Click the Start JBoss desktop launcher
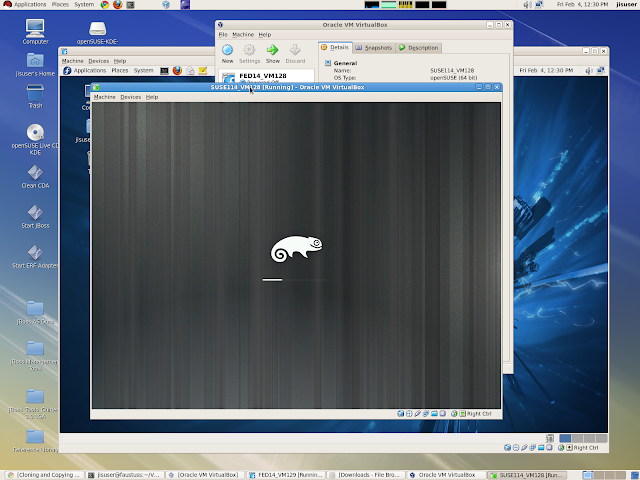Viewport: 640px width, 480px height. (35, 217)
